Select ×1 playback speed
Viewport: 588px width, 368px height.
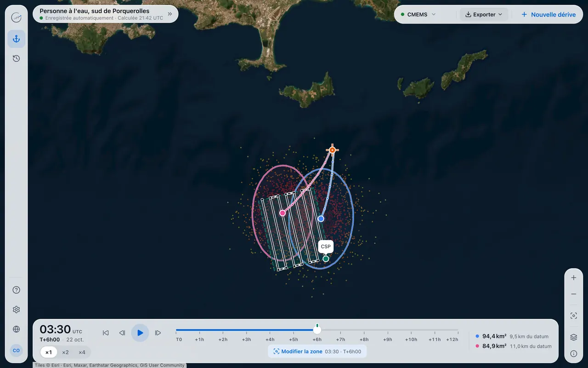tap(49, 352)
